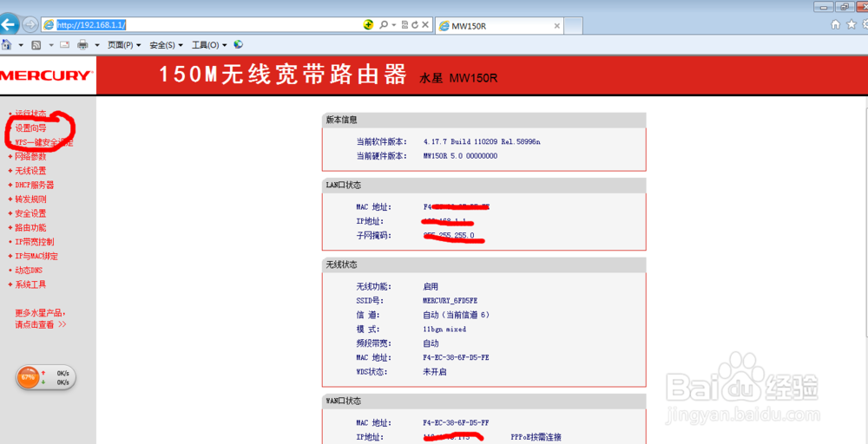Open 设置向导 setup wizard
Screen dimensions: 868x444
30,127
